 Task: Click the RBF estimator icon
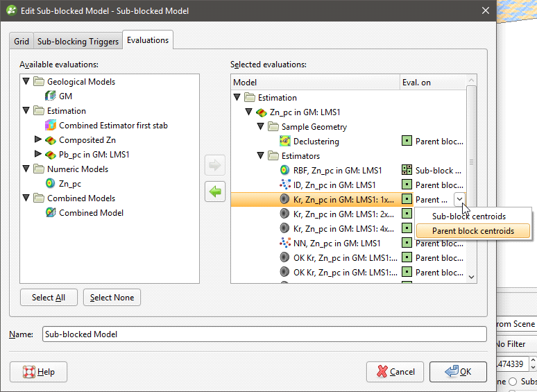284,170
